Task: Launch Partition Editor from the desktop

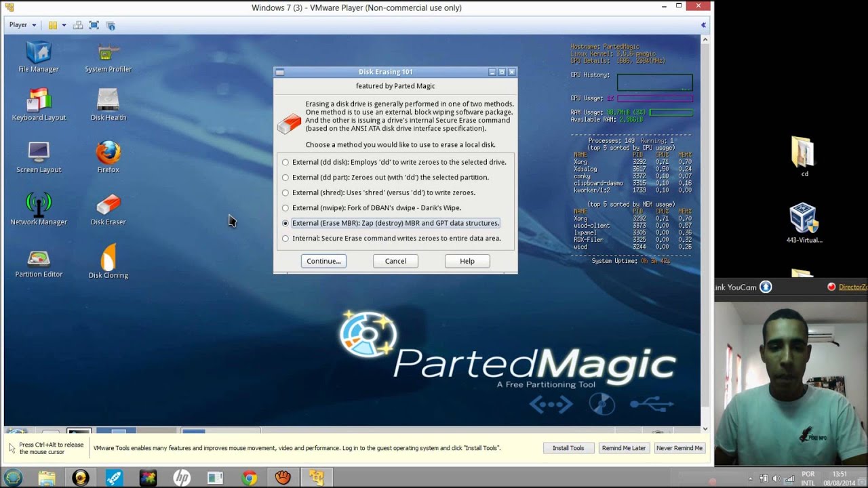Action: [x=39, y=262]
